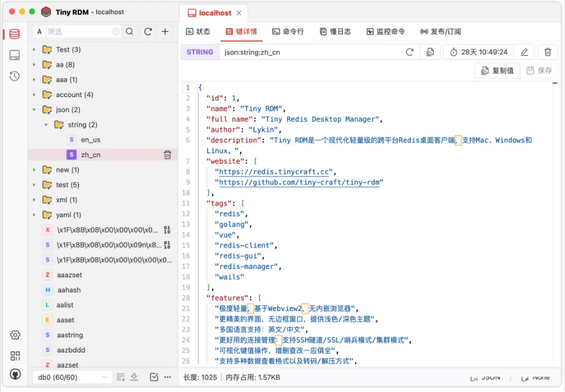Open the GitHub icon in sidebar
The image size is (565, 392).
15,374
